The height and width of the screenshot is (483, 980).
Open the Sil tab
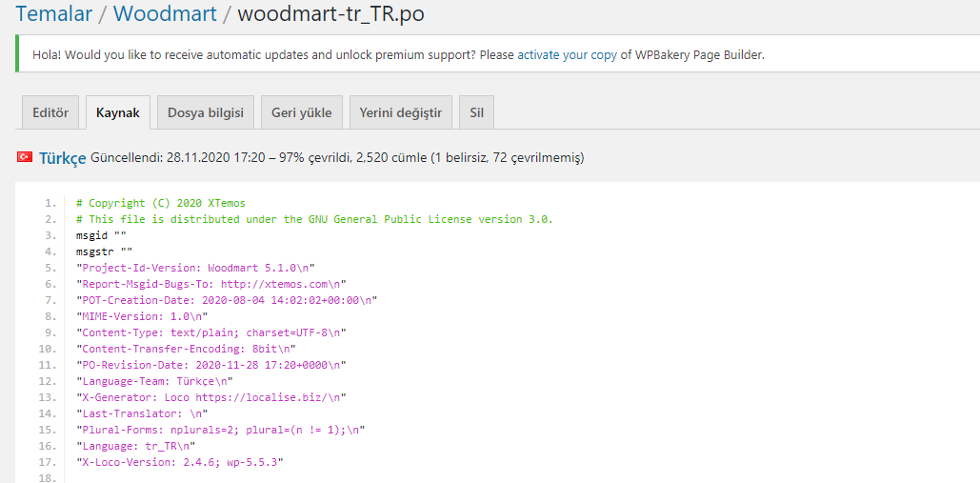click(476, 113)
